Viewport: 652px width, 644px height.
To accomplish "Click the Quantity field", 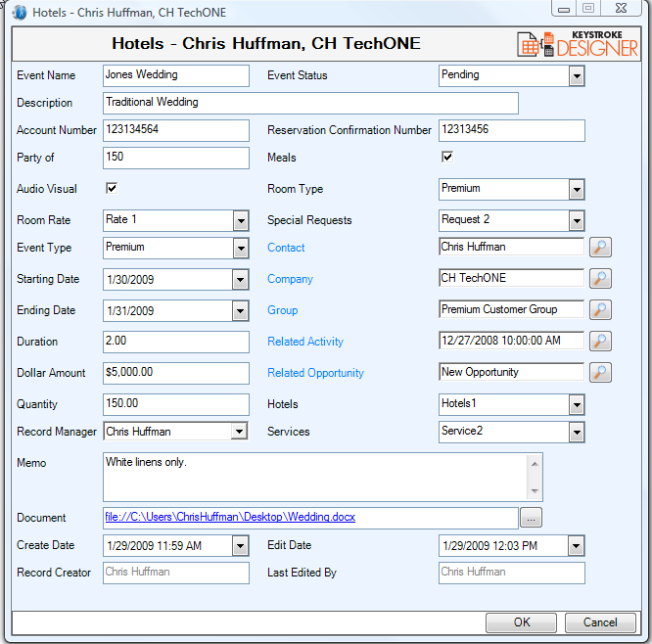I will pos(176,404).
